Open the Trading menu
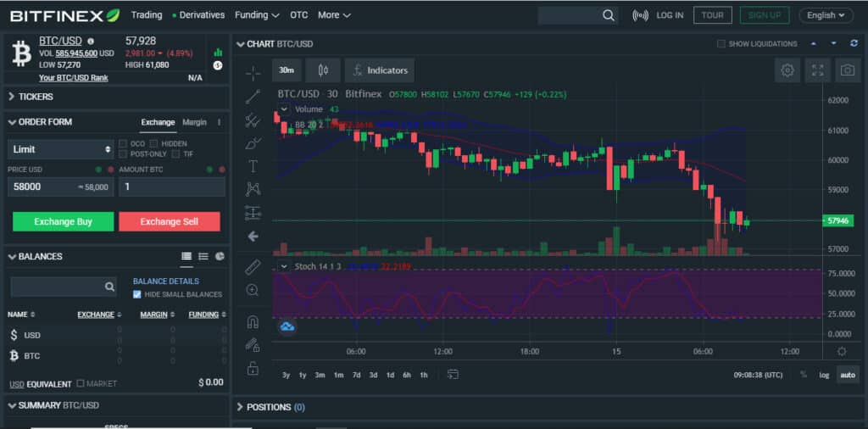The height and width of the screenshot is (429, 868). click(x=147, y=15)
